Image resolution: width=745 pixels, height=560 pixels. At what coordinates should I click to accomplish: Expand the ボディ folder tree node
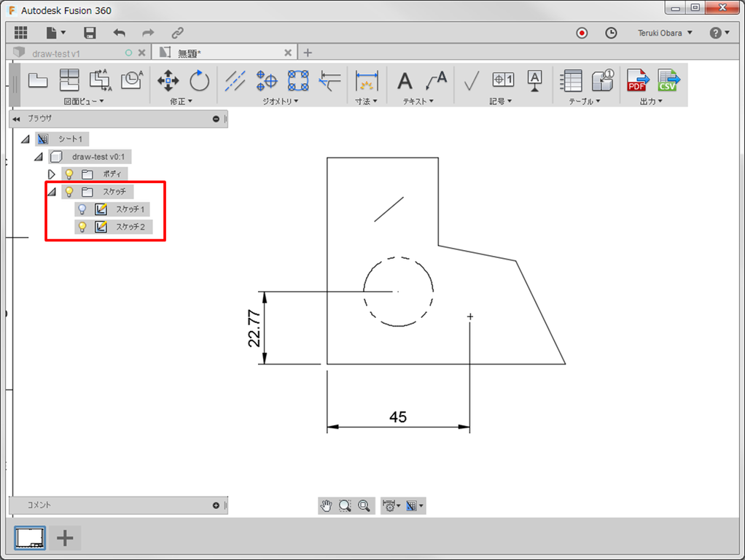pos(51,174)
